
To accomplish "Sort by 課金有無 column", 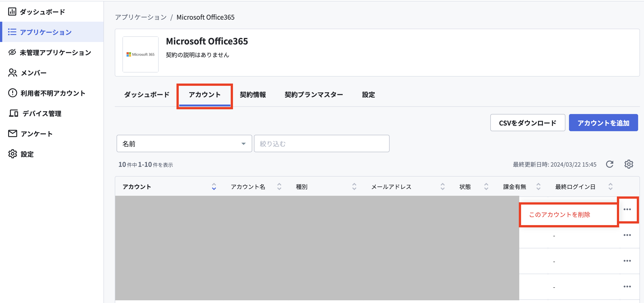I will click(538, 186).
